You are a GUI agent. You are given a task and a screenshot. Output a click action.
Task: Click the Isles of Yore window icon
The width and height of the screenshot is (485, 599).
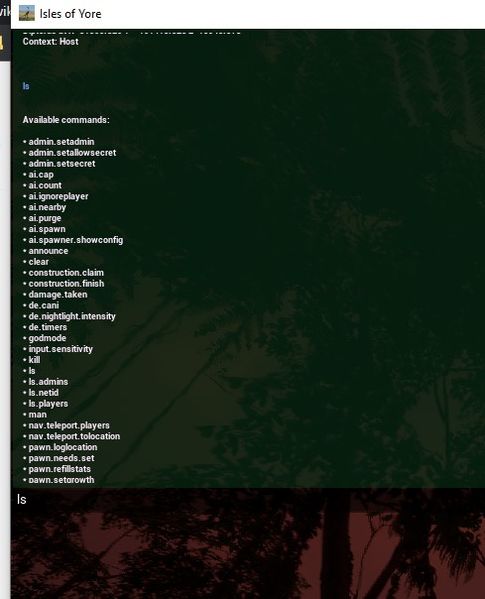(27, 13)
